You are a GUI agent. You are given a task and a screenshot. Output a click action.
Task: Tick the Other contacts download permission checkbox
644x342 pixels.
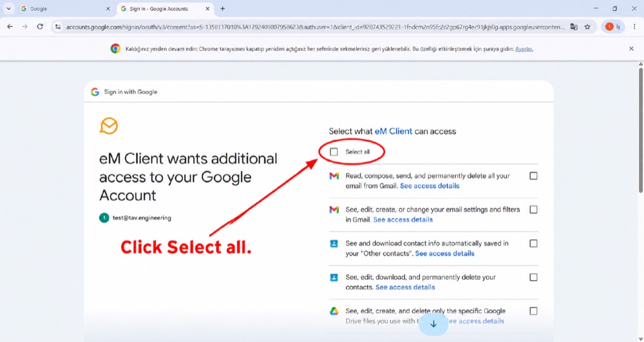coord(533,243)
